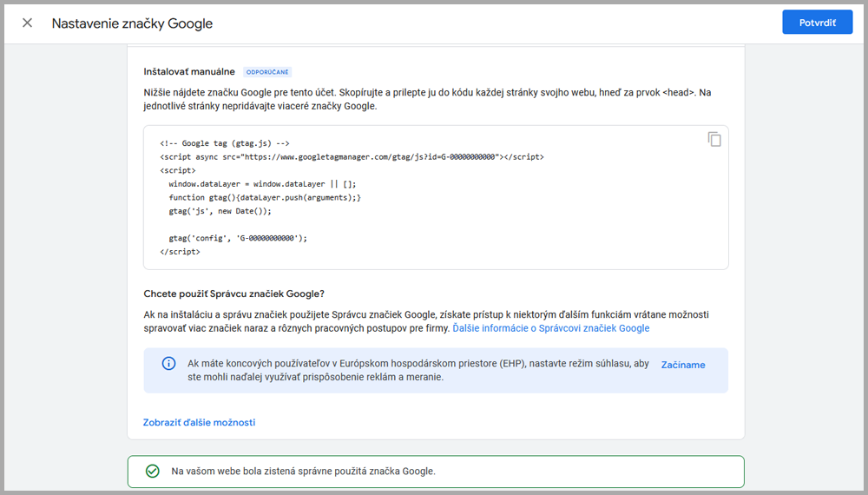Image resolution: width=868 pixels, height=495 pixels.
Task: Click the ODPORÚČANÉ badge
Action: tap(266, 72)
